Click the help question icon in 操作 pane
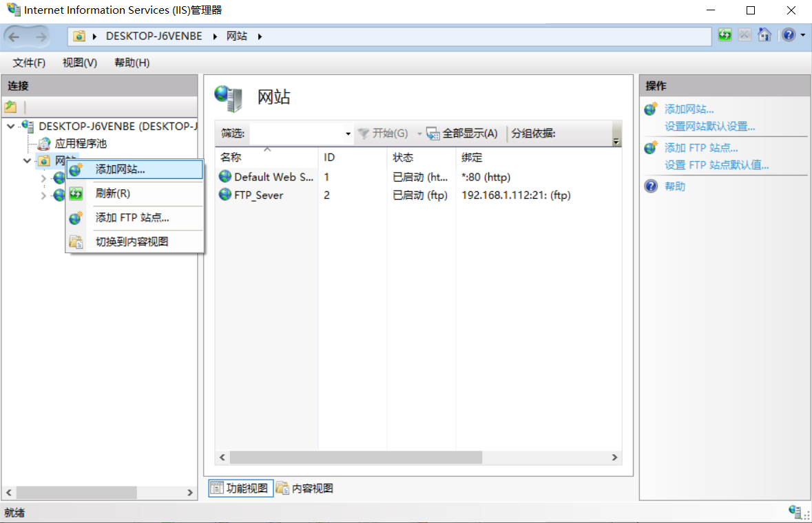This screenshot has height=523, width=812. 651,186
